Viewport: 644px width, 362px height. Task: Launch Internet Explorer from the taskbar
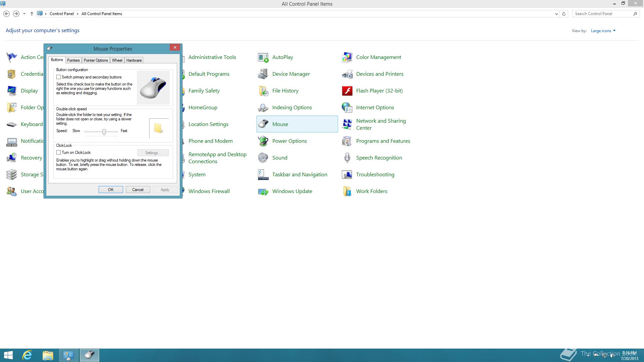27,355
